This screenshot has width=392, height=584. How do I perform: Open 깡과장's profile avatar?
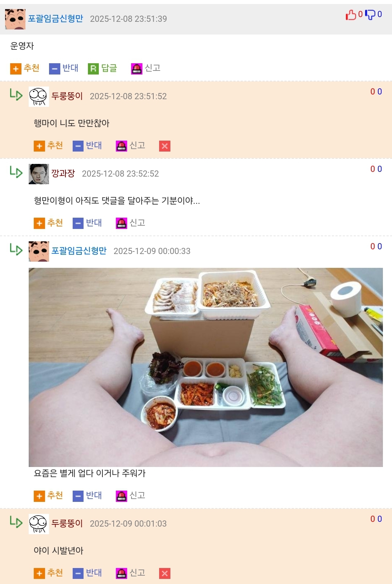click(39, 174)
